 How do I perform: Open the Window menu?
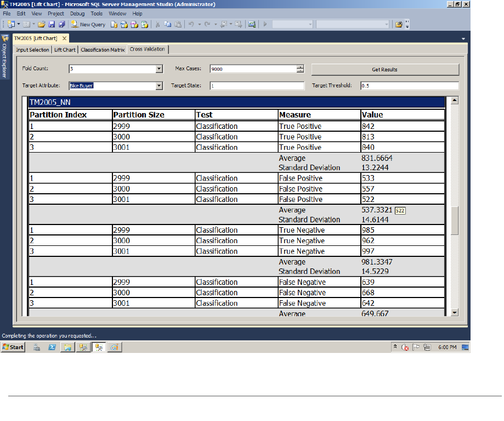[x=117, y=14]
